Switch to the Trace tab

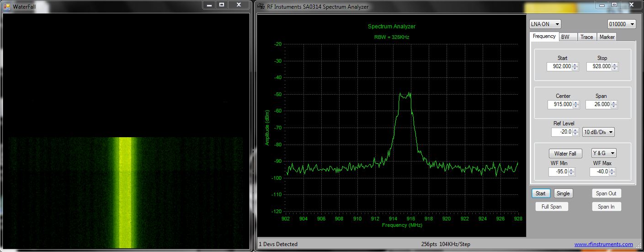coord(586,37)
